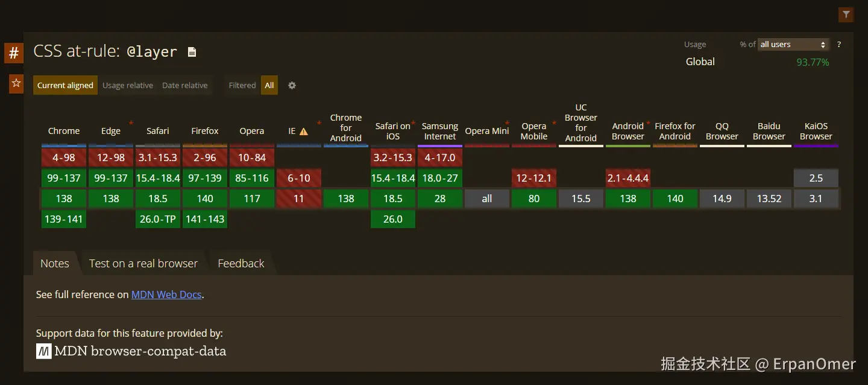
Task: Click the IE warning triangle icon
Action: tap(303, 131)
